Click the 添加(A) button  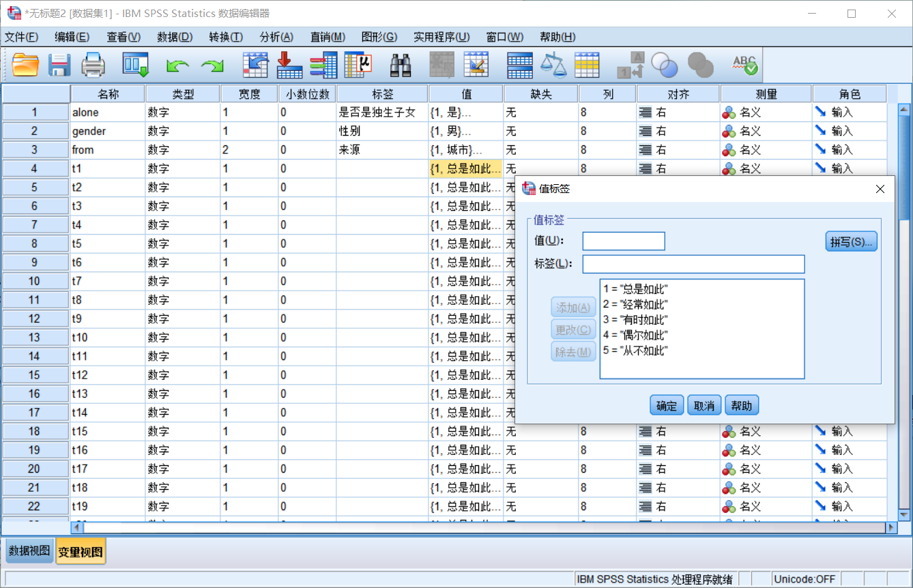click(x=574, y=308)
